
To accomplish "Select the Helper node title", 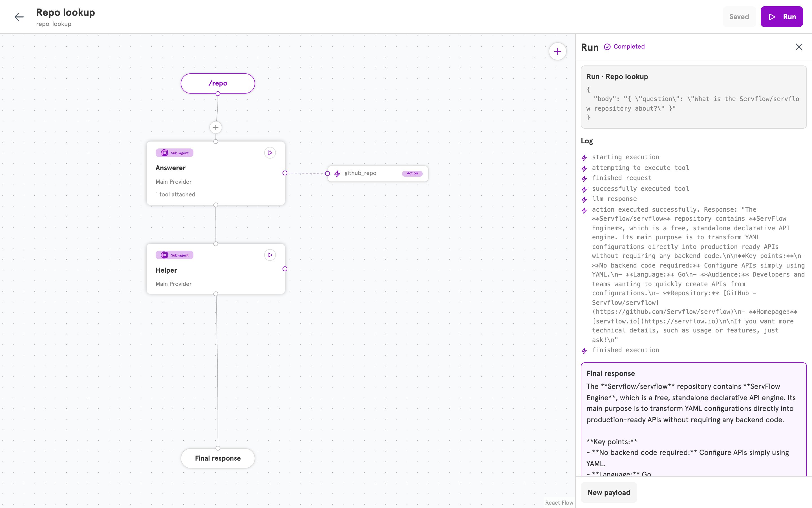I will (x=166, y=270).
